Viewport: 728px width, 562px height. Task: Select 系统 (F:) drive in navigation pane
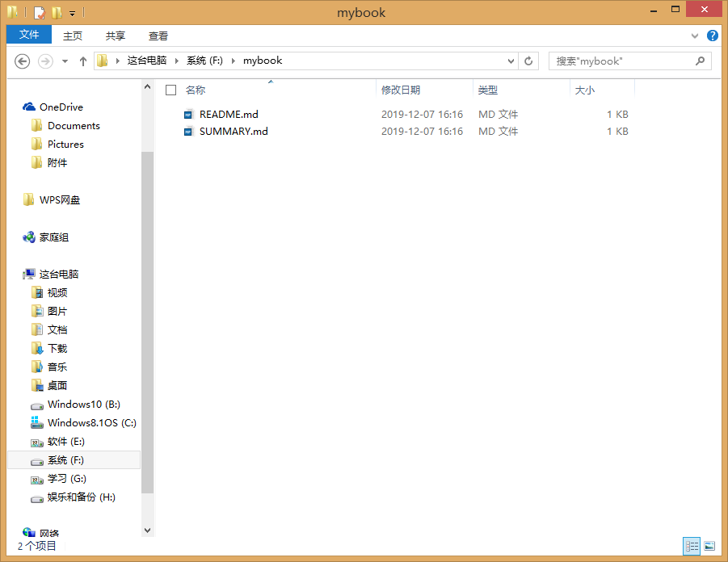74,460
